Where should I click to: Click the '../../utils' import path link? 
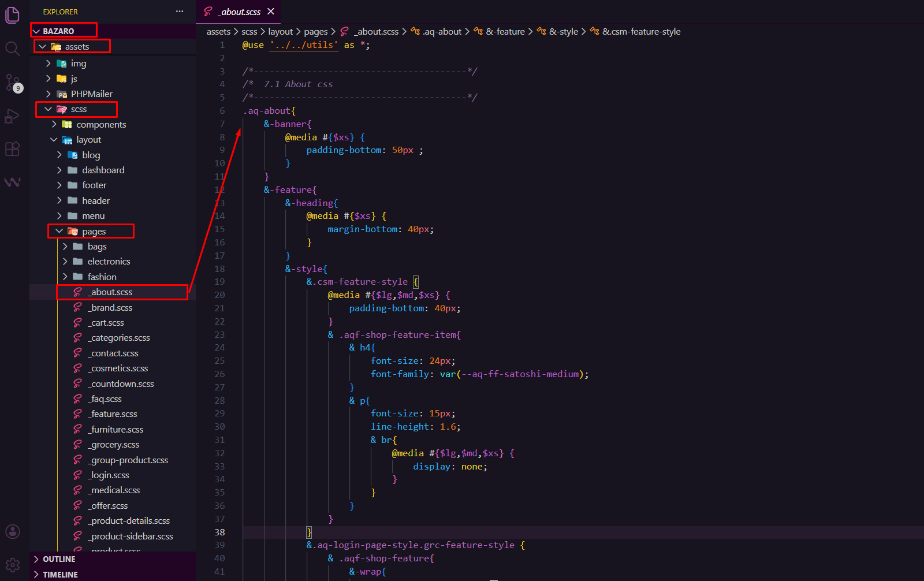point(304,45)
